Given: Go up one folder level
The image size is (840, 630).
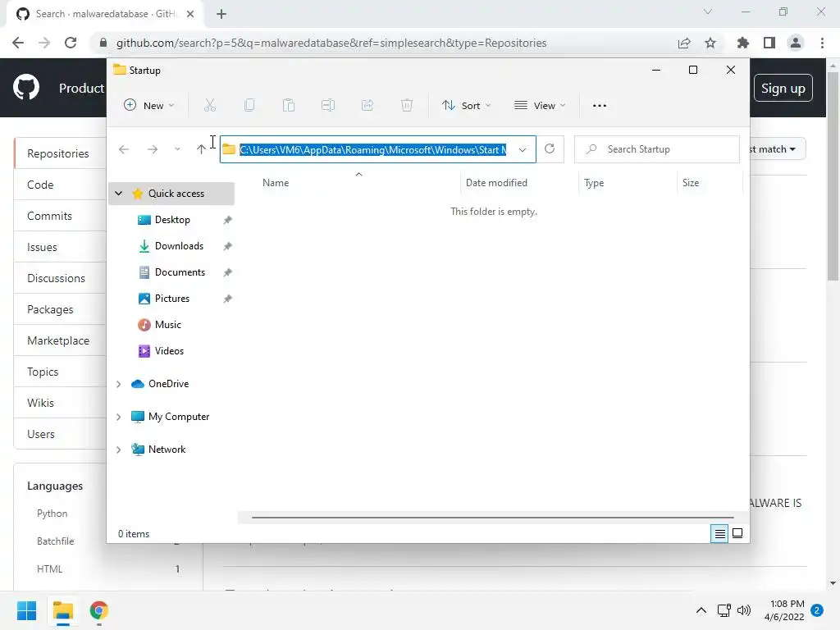Looking at the screenshot, I should 201,149.
